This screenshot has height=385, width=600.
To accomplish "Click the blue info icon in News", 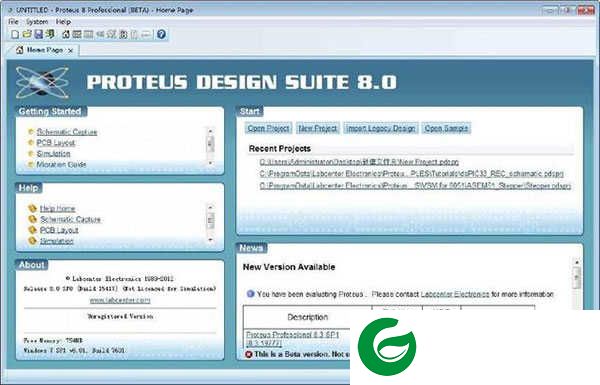I will point(250,294).
